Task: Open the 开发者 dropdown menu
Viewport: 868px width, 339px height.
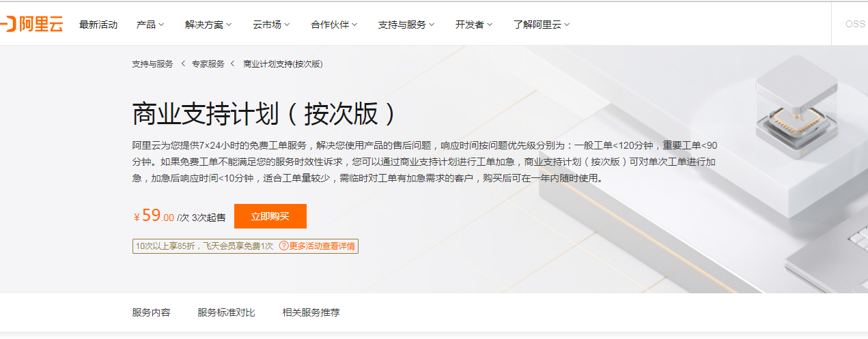Action: click(474, 25)
